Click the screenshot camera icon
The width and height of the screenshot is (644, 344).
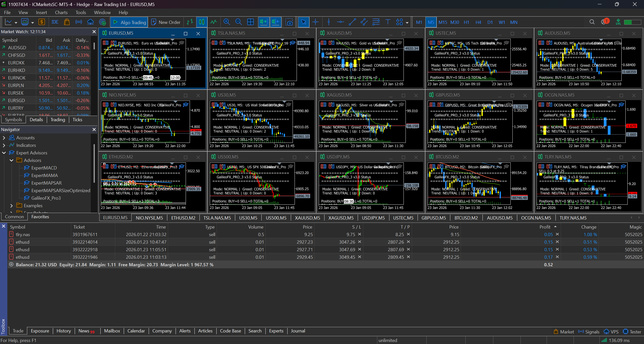click(289, 22)
